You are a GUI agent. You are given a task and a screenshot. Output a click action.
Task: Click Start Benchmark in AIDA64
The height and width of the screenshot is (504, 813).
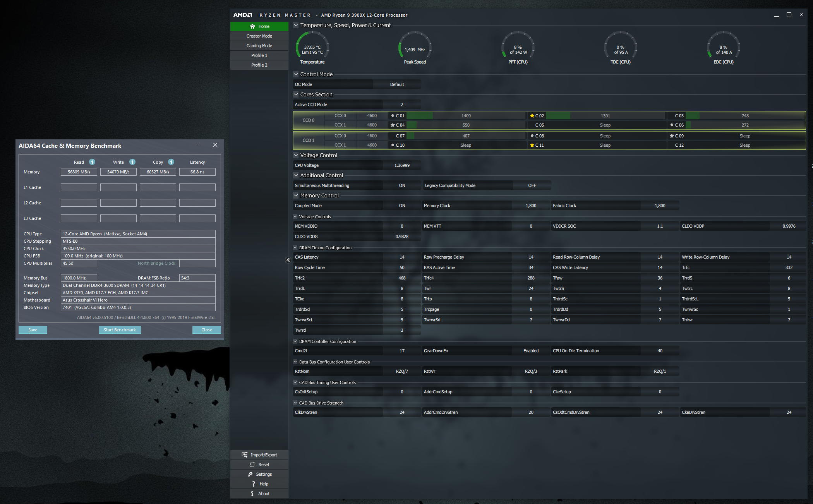coord(120,330)
